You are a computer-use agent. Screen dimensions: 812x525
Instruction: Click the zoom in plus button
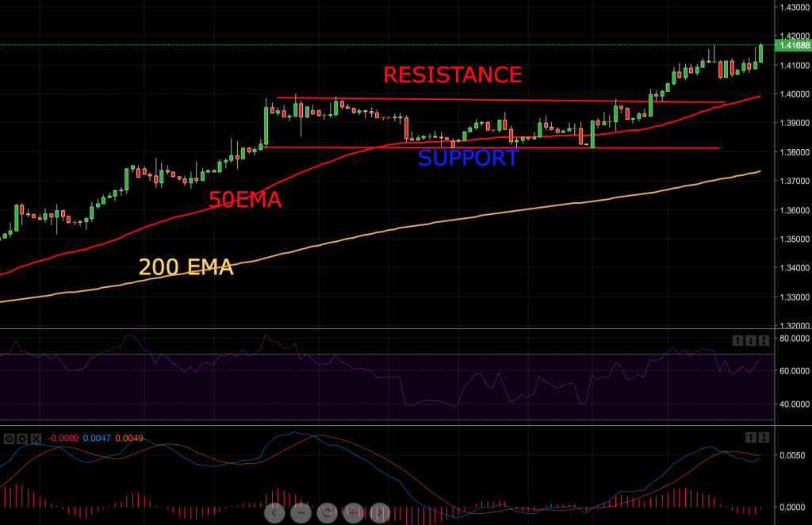tap(354, 513)
